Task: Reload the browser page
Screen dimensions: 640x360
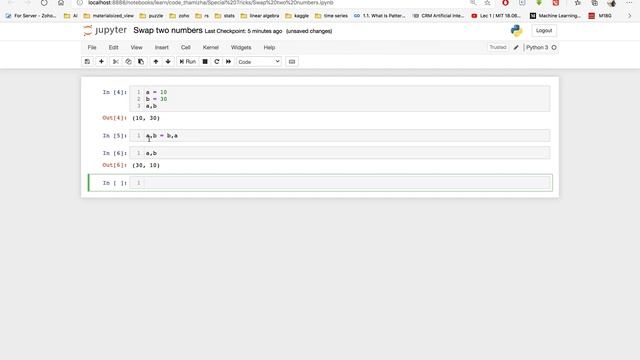Action: point(44,2)
